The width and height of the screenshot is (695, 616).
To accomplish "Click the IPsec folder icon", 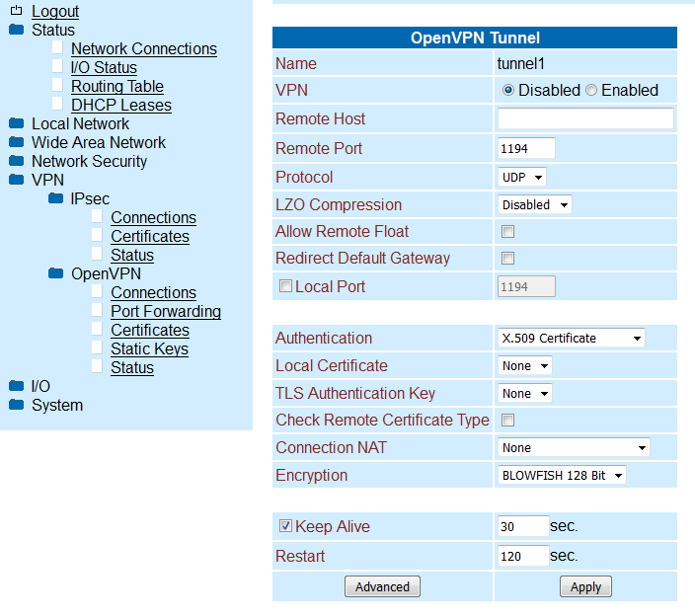I will coord(56,198).
